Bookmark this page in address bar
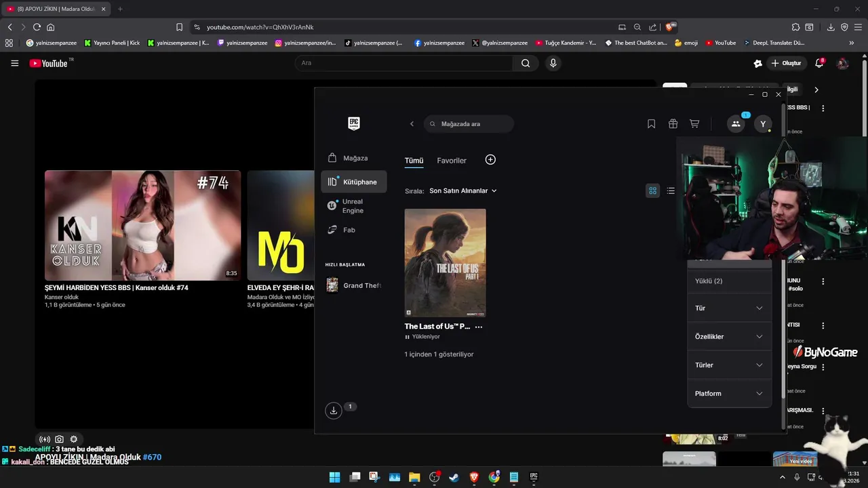The height and width of the screenshot is (488, 868). click(x=179, y=27)
